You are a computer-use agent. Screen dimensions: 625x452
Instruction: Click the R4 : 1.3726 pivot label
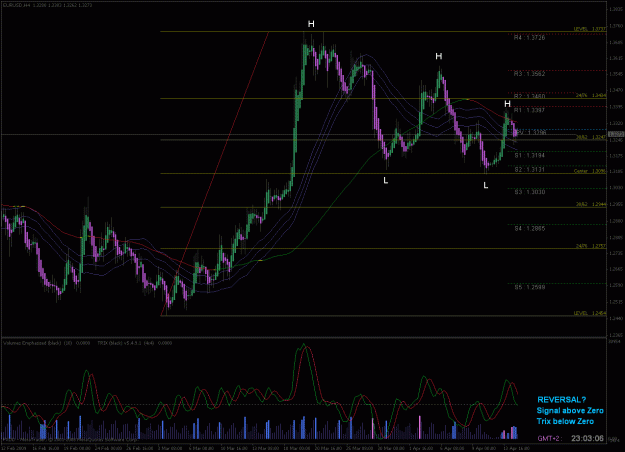coord(529,37)
